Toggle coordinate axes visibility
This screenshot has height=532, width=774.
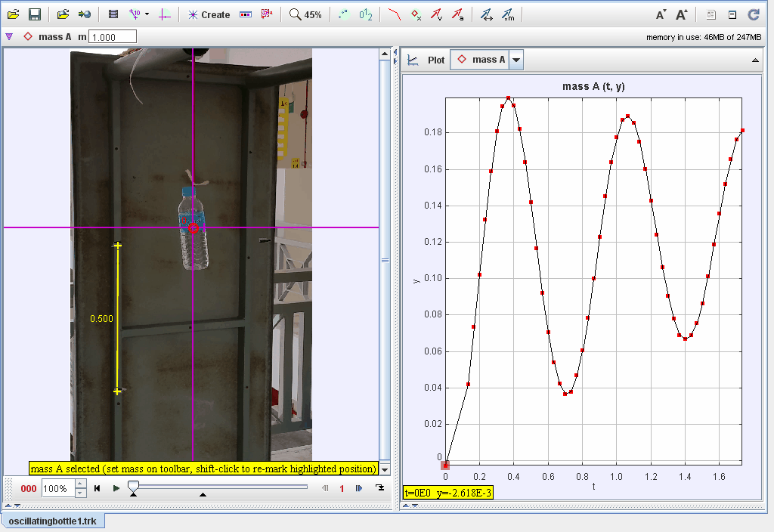click(164, 14)
